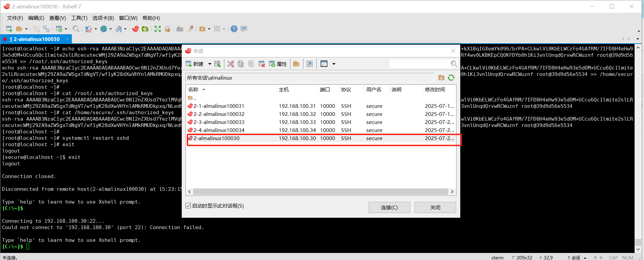
Task: Open the color scheme squares icon
Action: (89, 29)
